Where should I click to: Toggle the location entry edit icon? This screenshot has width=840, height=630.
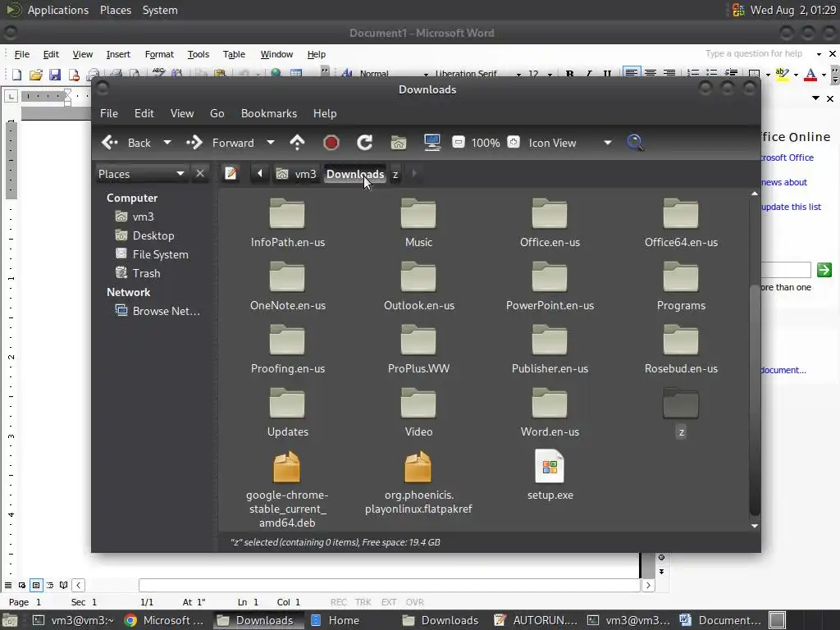tap(231, 174)
